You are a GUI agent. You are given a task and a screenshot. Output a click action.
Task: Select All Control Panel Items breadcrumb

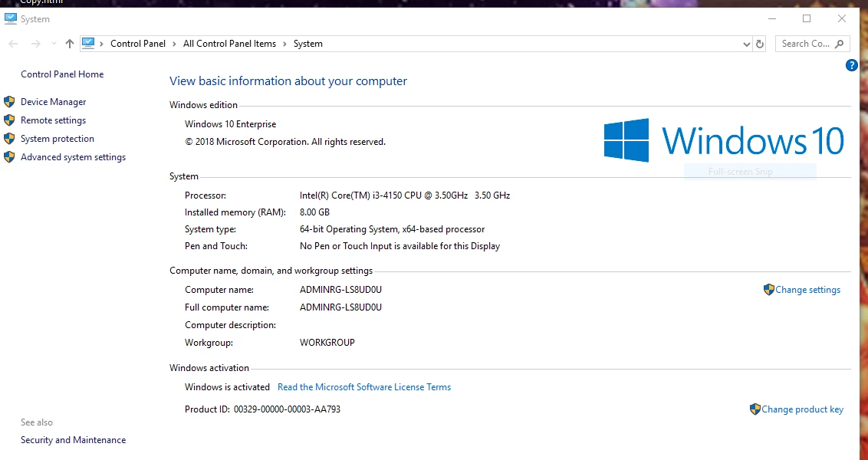pos(229,44)
